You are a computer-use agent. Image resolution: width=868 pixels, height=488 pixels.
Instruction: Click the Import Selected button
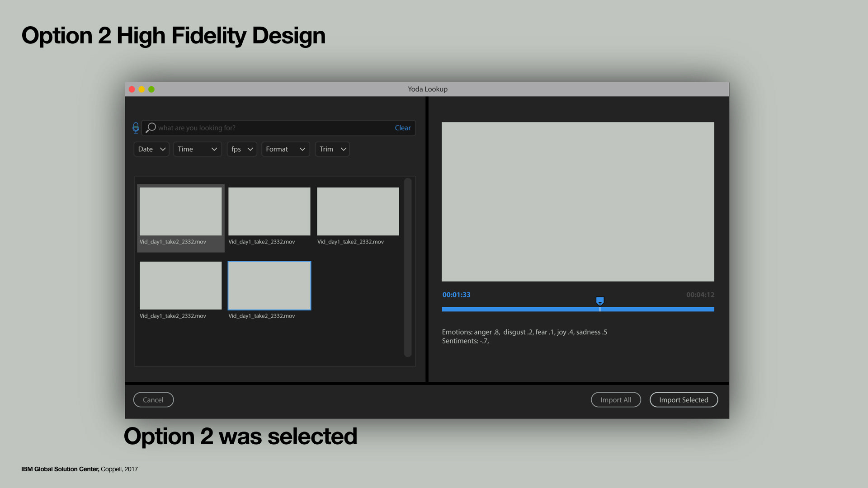tap(684, 400)
